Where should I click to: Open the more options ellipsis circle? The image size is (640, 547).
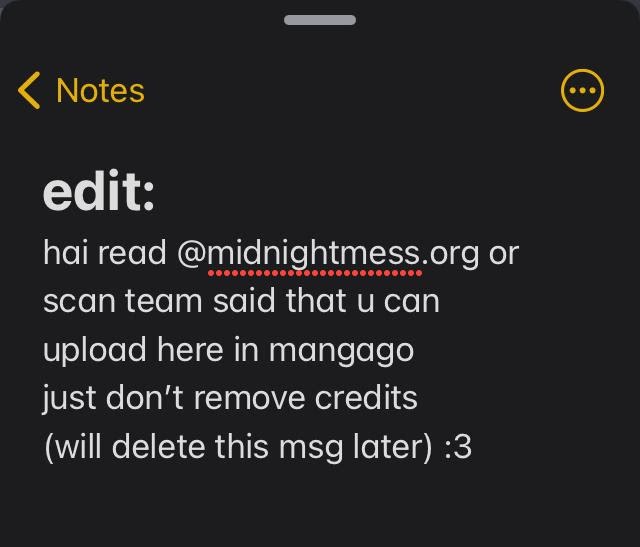point(582,91)
